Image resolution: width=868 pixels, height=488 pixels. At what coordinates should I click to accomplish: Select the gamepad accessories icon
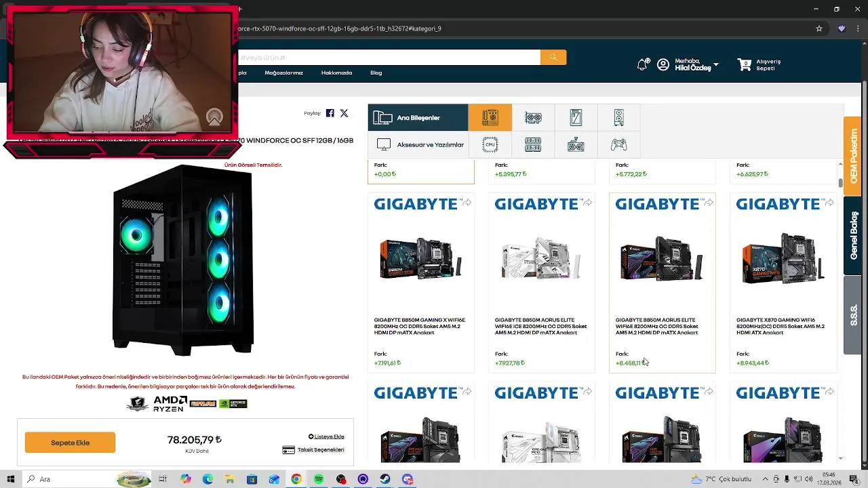point(618,144)
